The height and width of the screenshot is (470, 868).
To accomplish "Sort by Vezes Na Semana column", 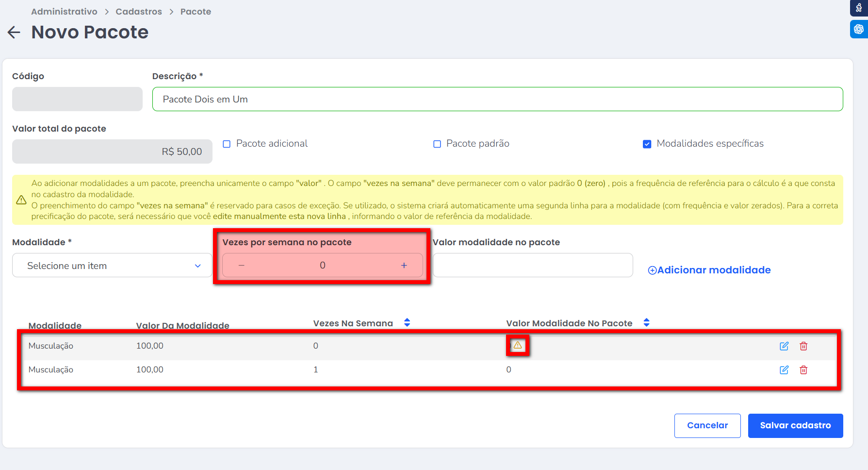I will click(x=407, y=323).
